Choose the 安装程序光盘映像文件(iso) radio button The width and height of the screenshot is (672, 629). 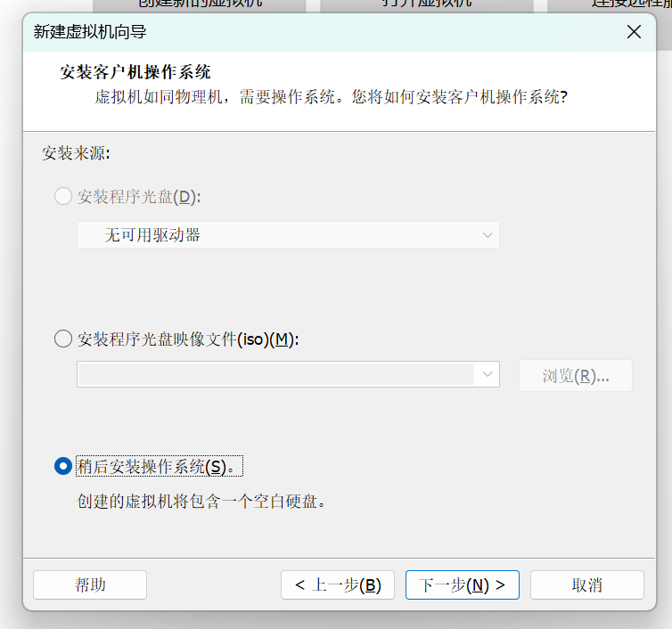[x=63, y=339]
